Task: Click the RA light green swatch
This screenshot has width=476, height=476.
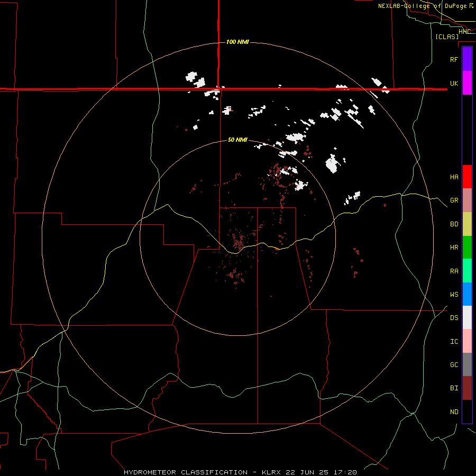Action: pos(467,271)
